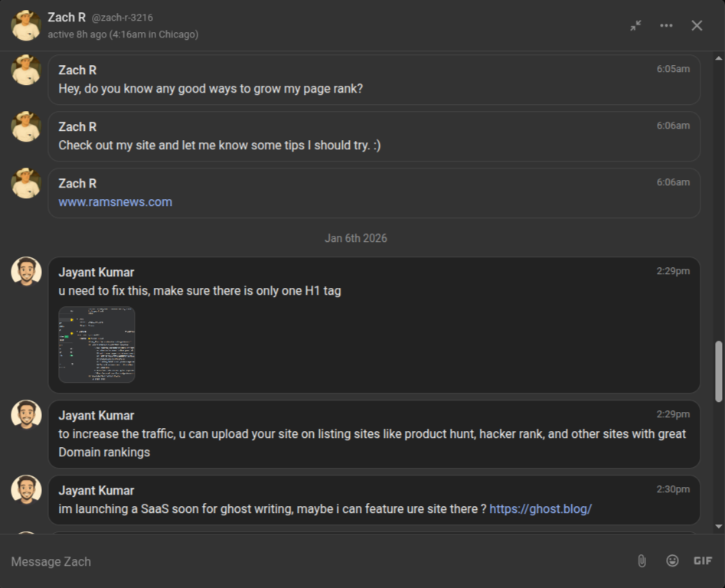Collapse the chat window with the shrink icon
Viewport: 725px width, 588px height.
tap(635, 25)
